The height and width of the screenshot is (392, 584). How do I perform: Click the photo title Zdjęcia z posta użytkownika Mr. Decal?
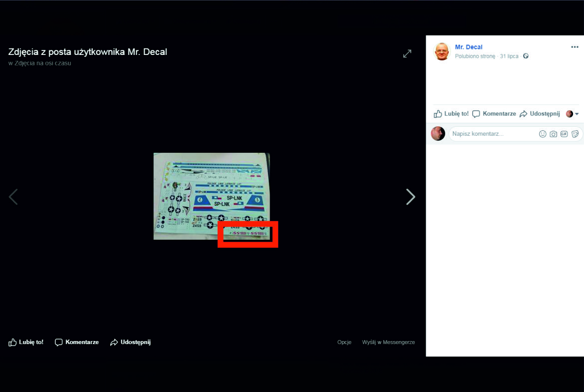pos(87,52)
